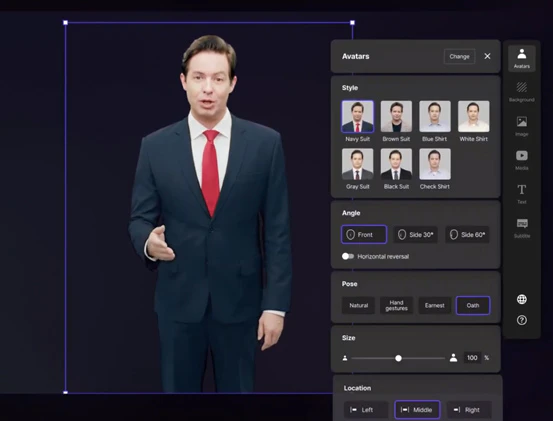Click the small avatar icon at slider start

coord(345,358)
